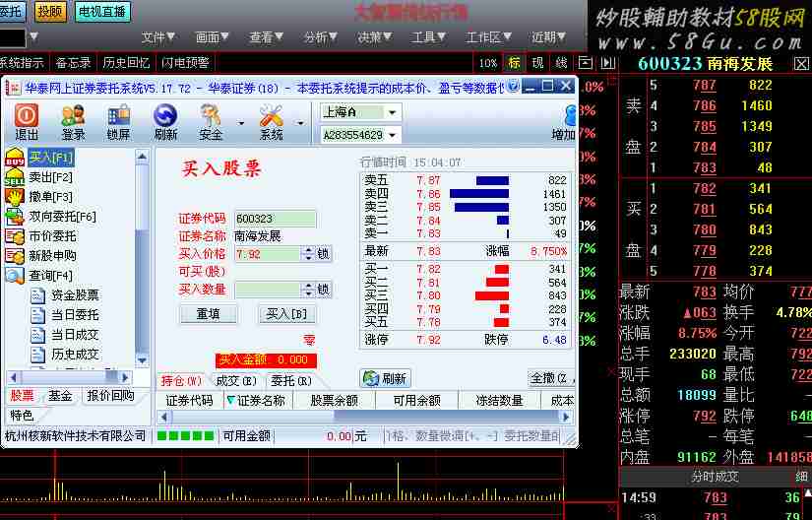Select 买入[F1] buy in sidebar
This screenshot has width=812, height=520.
click(x=51, y=157)
